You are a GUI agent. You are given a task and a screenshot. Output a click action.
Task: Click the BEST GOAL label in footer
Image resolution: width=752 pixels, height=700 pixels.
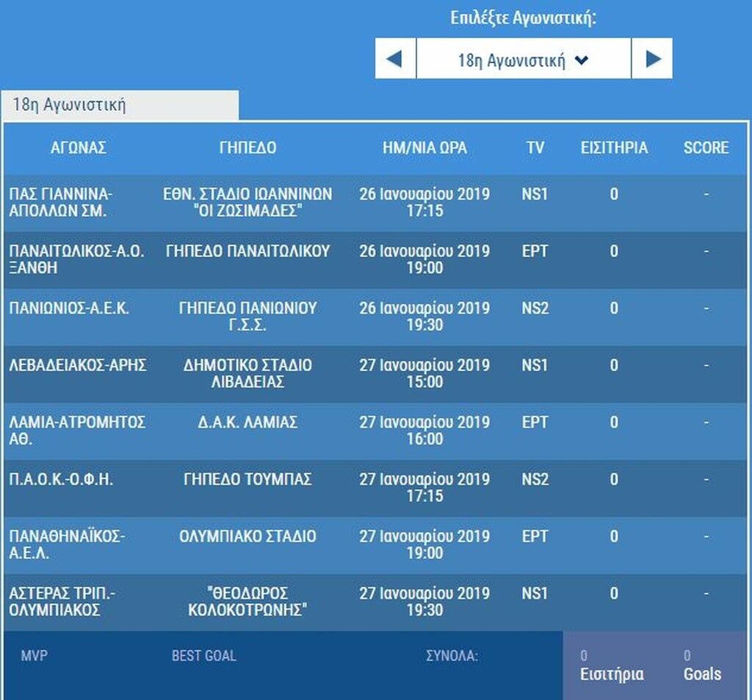pos(204,655)
